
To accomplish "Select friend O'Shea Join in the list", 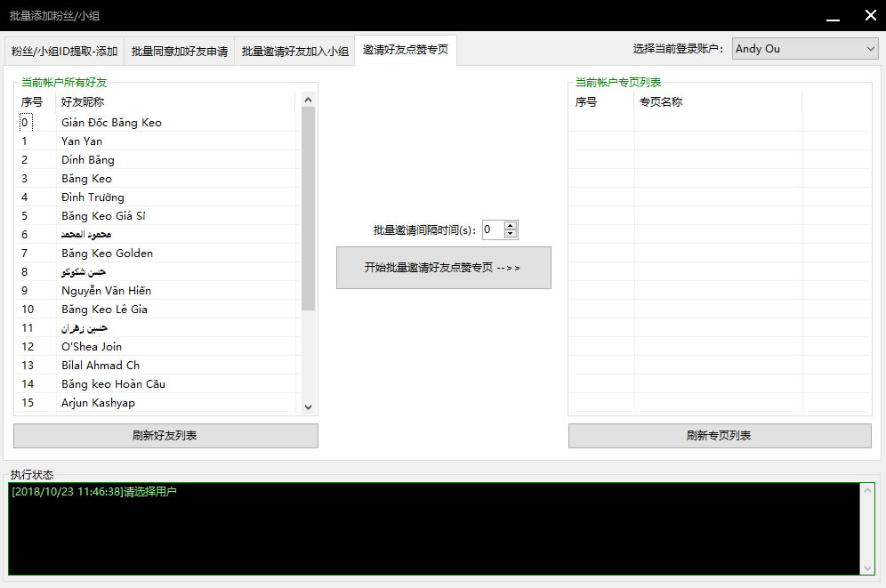I will click(x=92, y=347).
